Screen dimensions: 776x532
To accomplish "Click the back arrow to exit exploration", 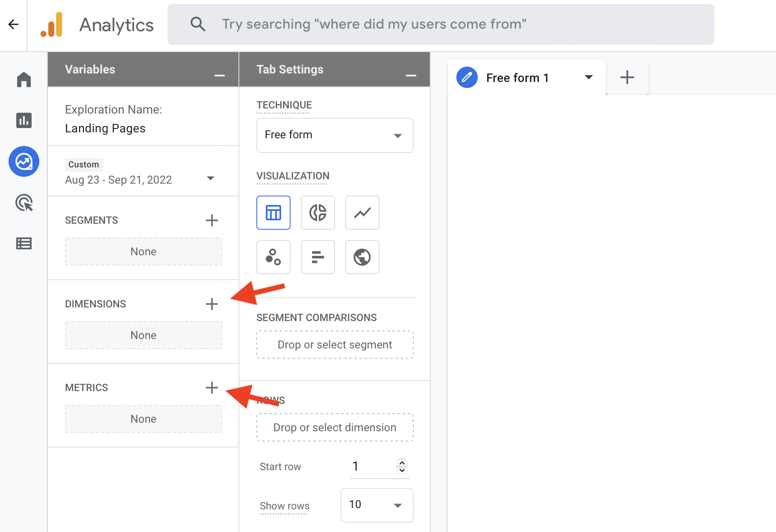I will pos(13,24).
